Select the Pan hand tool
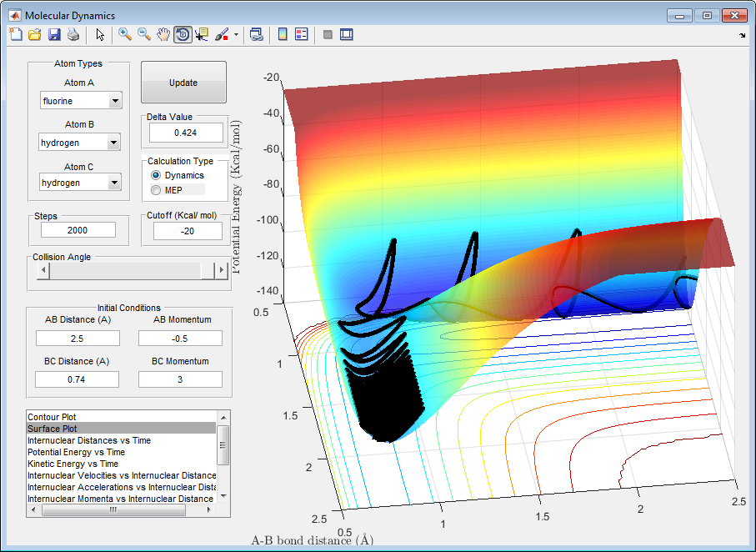This screenshot has width=756, height=552. point(163,35)
